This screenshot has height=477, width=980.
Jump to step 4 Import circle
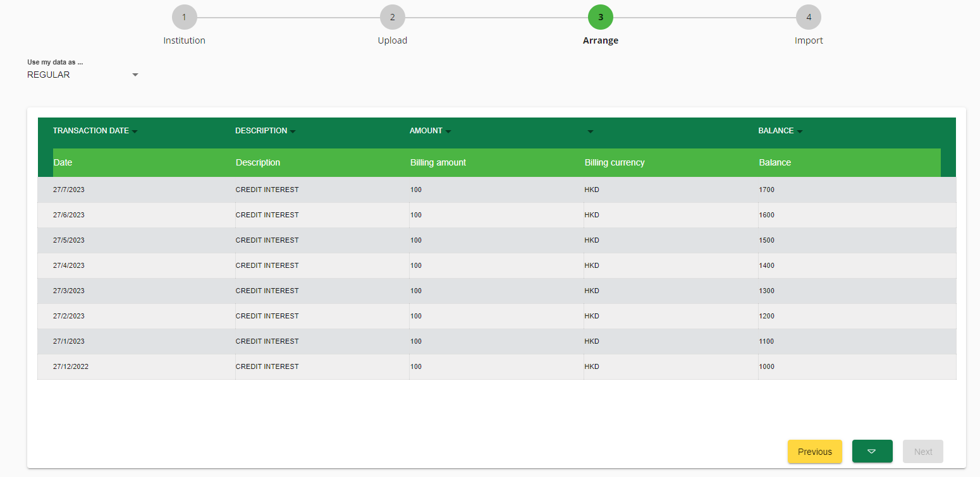pyautogui.click(x=808, y=17)
